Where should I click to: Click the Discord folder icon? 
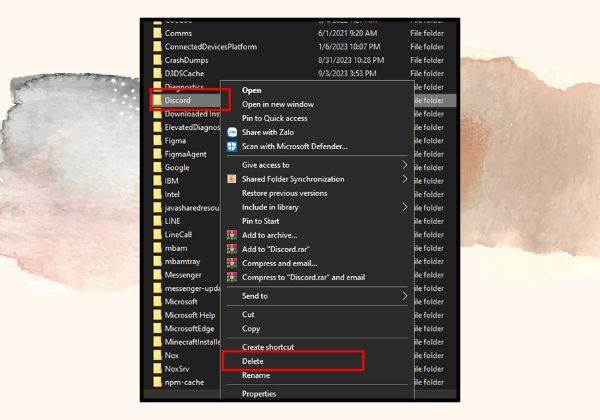tap(157, 100)
